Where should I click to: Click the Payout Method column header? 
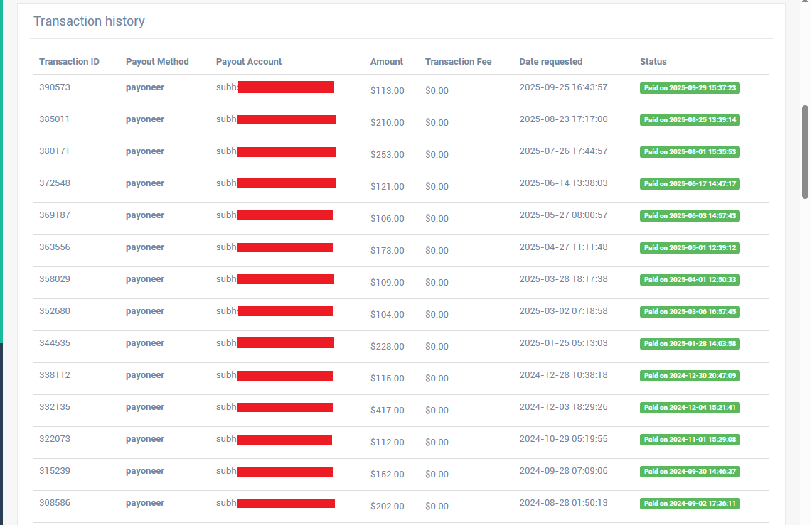[x=157, y=62]
